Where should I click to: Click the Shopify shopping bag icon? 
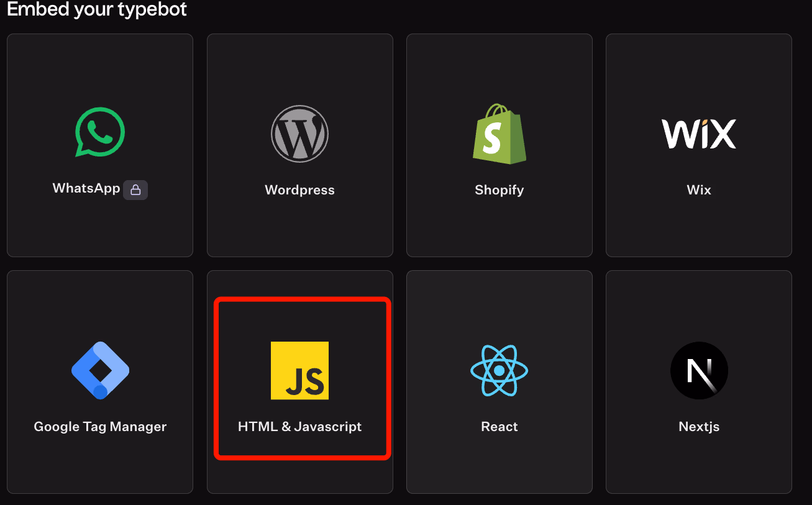(499, 134)
